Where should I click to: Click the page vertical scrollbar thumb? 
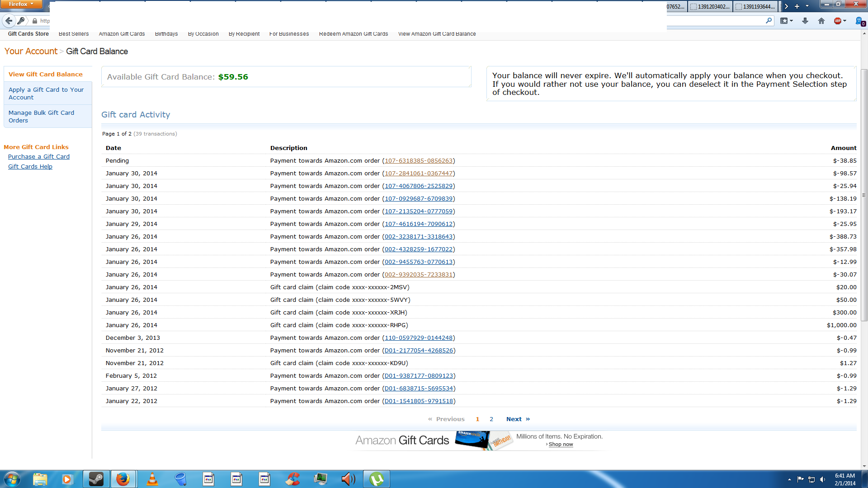click(864, 194)
